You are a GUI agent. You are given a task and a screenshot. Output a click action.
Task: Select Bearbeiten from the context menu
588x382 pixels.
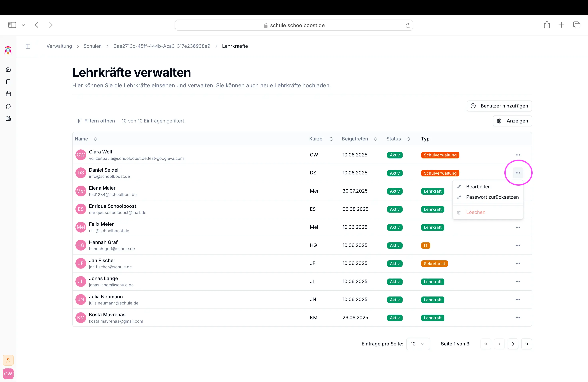(478, 187)
